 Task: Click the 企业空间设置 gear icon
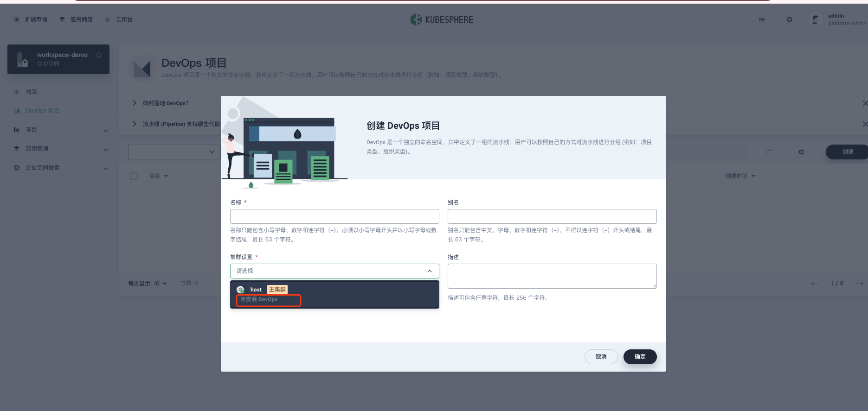pyautogui.click(x=17, y=168)
